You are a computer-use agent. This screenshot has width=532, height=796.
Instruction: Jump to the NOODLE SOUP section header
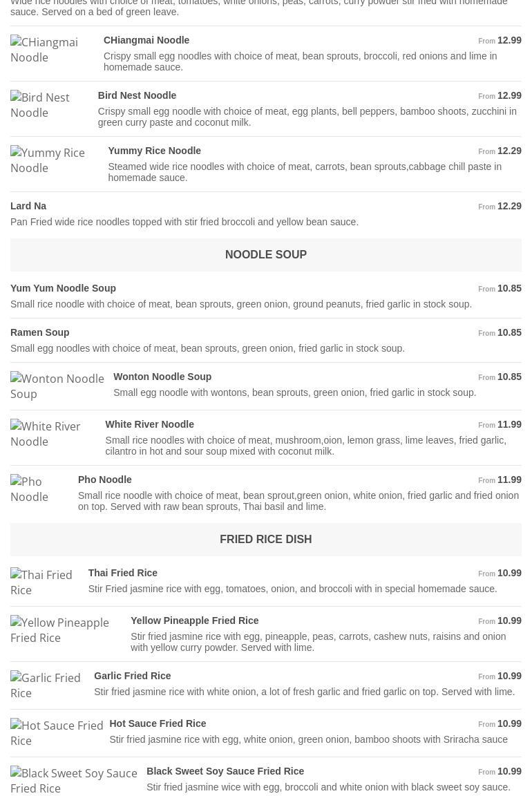[266, 255]
